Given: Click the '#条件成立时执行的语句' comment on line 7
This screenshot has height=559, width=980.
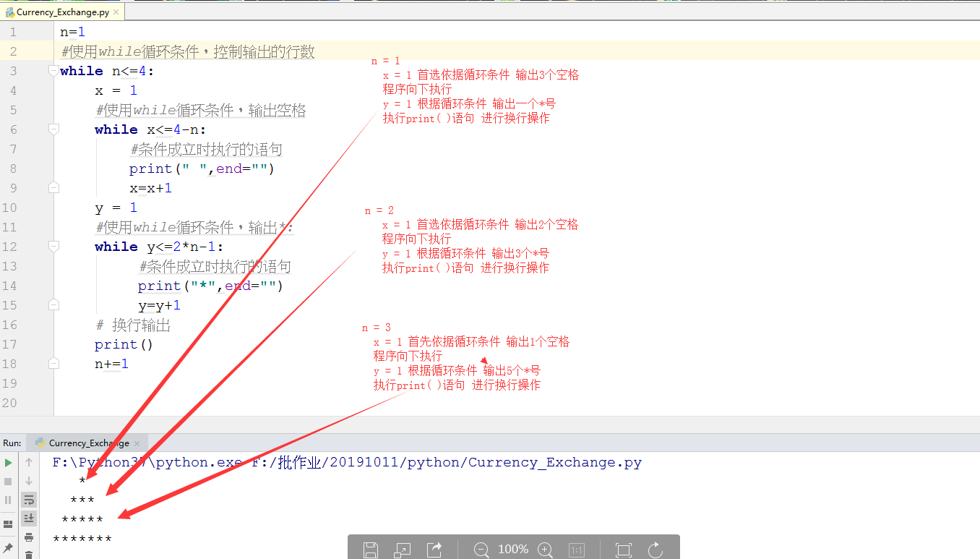Looking at the screenshot, I should [x=206, y=149].
